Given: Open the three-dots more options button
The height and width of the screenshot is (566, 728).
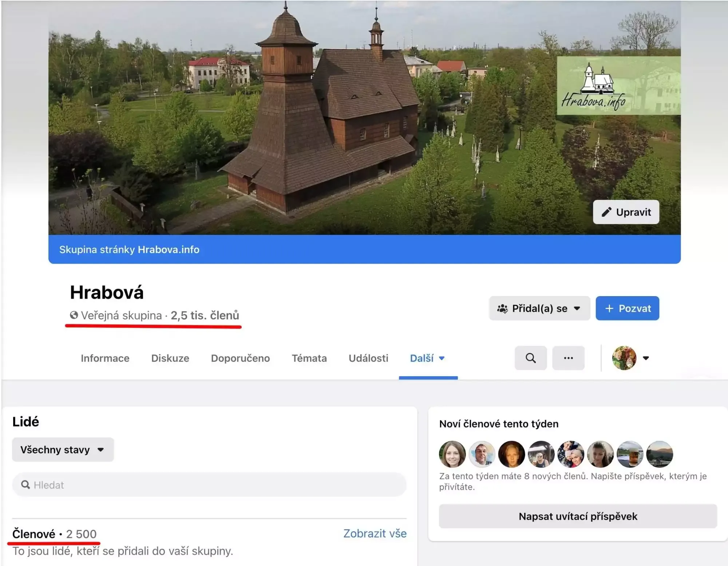Looking at the screenshot, I should pos(568,358).
